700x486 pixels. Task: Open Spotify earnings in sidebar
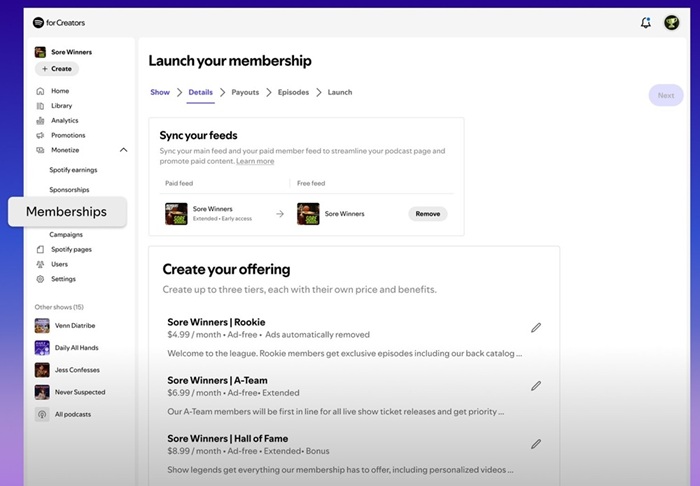[x=73, y=170]
